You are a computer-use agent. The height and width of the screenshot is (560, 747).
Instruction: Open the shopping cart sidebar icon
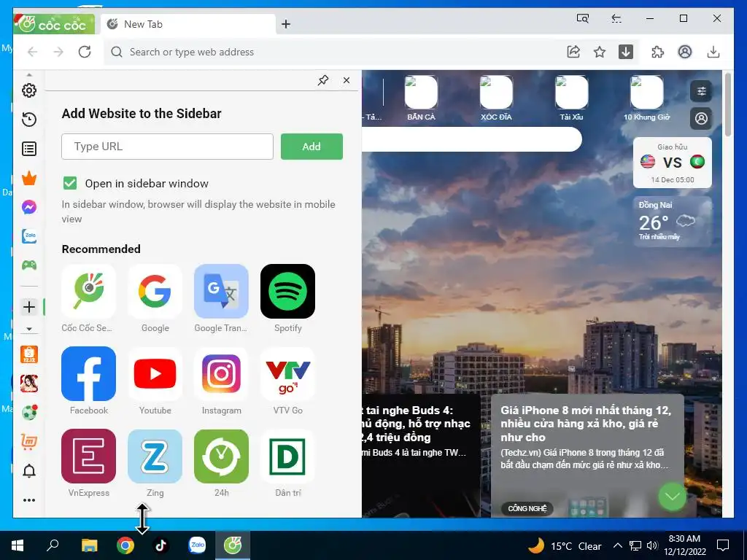click(x=29, y=442)
